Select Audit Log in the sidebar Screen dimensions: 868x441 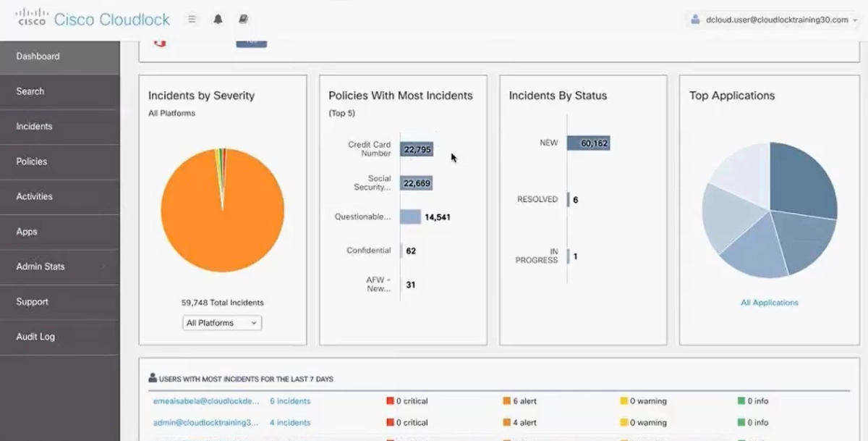point(35,337)
